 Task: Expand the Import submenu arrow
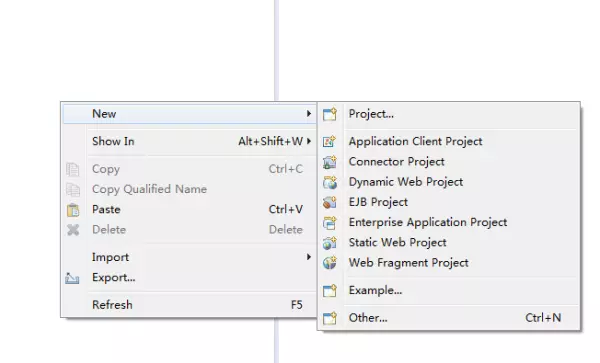pyautogui.click(x=308, y=257)
